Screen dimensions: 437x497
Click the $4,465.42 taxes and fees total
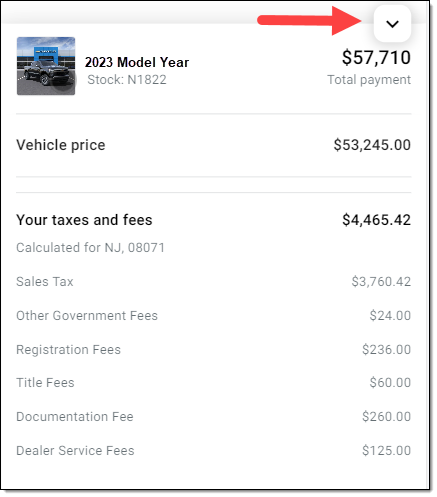(x=376, y=220)
